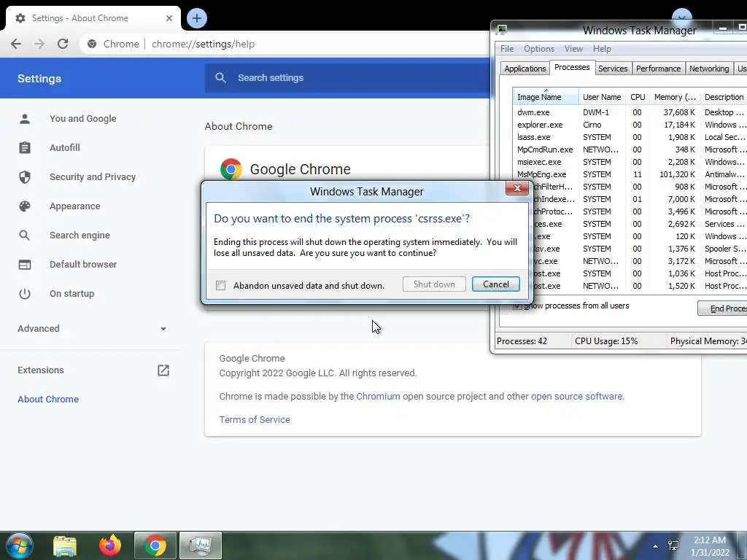Image resolution: width=747 pixels, height=560 pixels.
Task: Sort by CPU column header
Action: pyautogui.click(x=638, y=97)
